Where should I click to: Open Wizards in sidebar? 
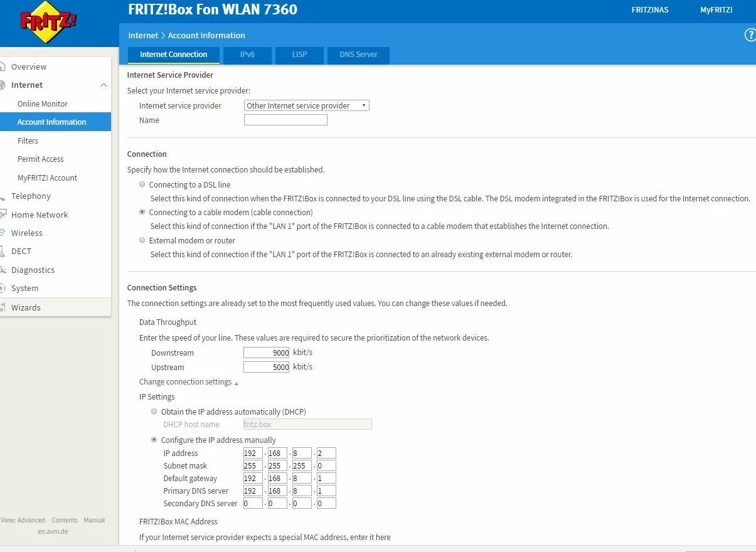coord(26,307)
